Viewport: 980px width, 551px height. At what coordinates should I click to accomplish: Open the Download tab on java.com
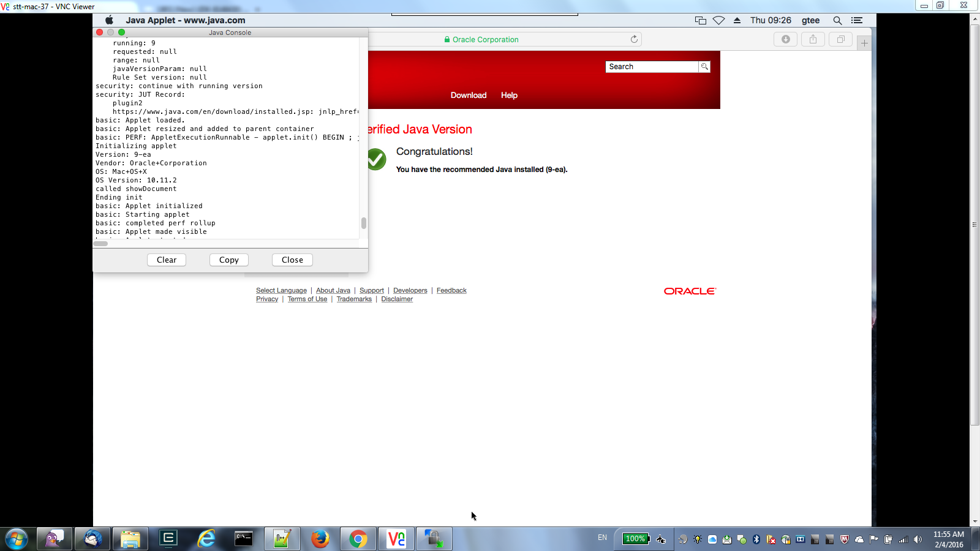click(469, 96)
